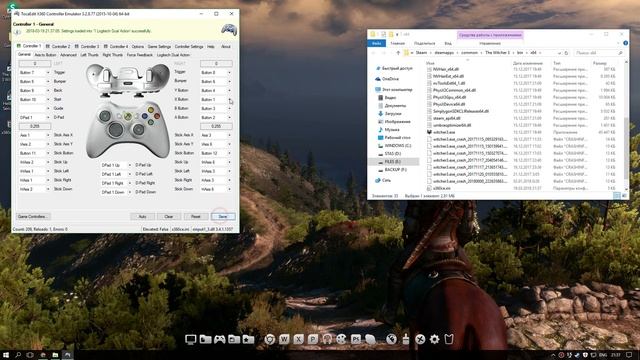Viewport: 640px width, 360px height.
Task: Click Up arrow in Explorer address bar
Action: [x=398, y=53]
